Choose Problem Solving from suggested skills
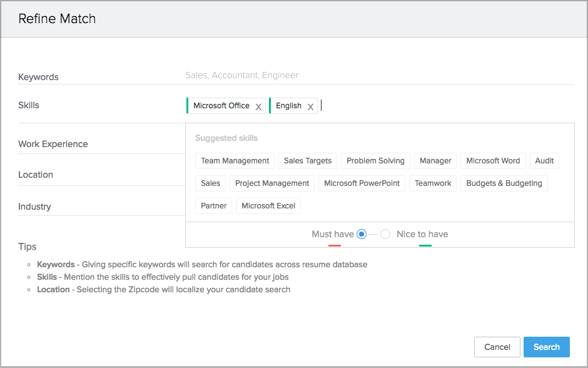 pos(375,161)
